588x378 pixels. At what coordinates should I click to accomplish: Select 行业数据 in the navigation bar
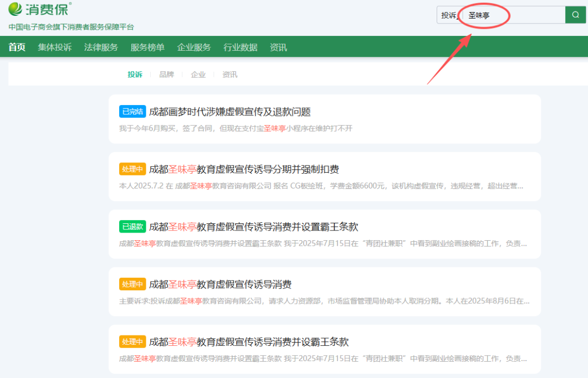(241, 47)
